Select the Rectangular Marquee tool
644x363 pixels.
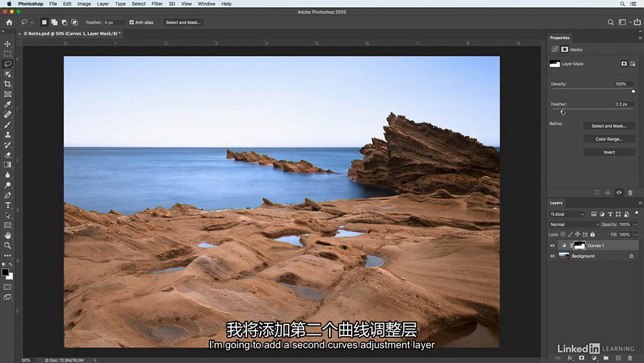coord(7,54)
